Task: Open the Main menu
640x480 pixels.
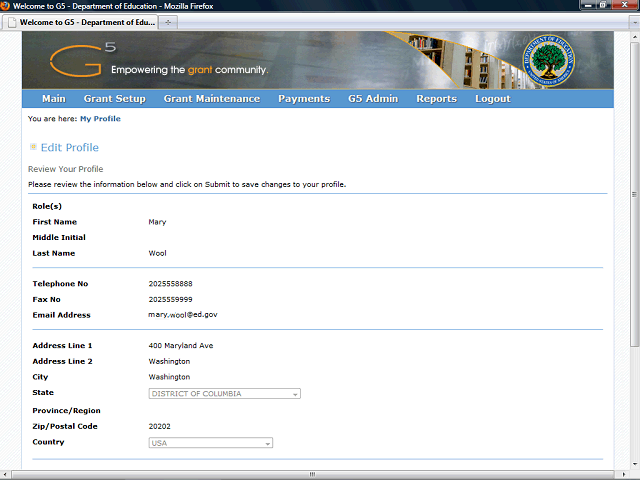Action: pyautogui.click(x=53, y=99)
